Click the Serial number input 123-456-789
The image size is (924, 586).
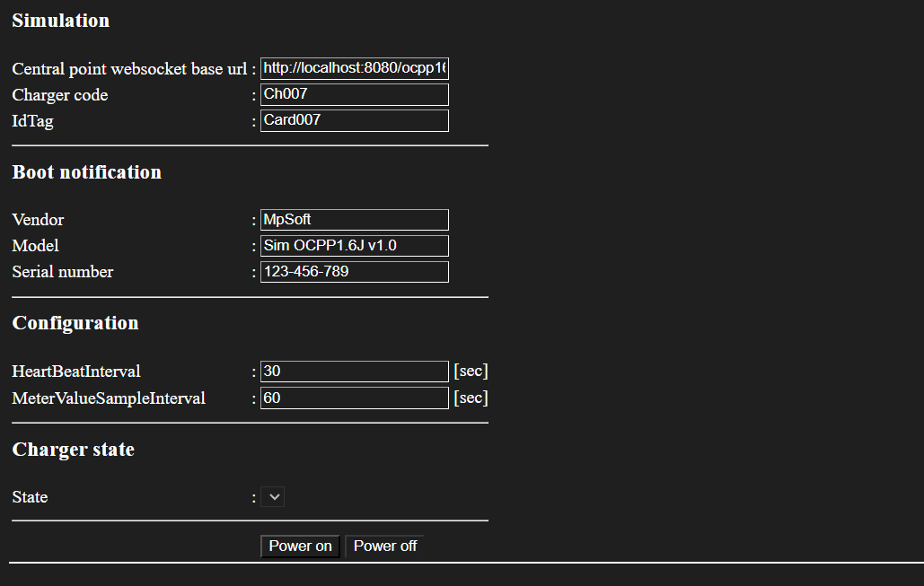(x=354, y=272)
